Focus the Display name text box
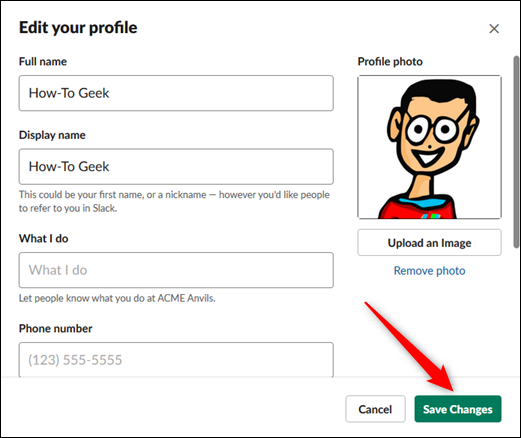 pyautogui.click(x=176, y=166)
